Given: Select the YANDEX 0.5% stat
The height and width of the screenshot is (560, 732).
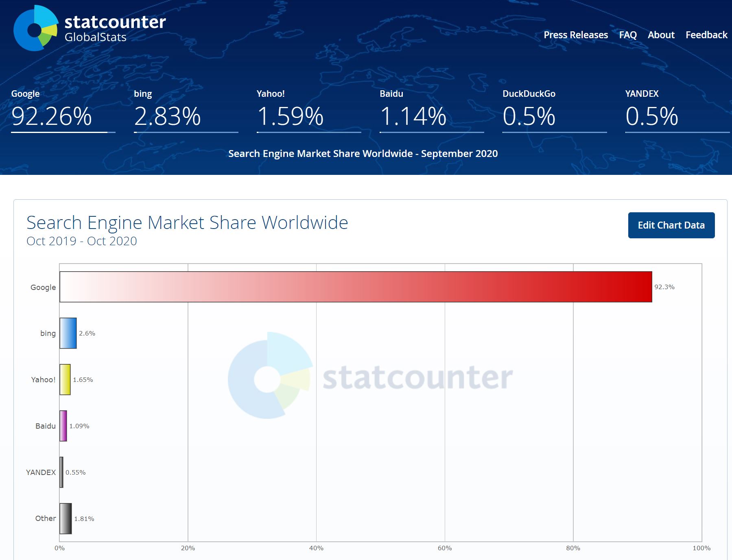Looking at the screenshot, I should coord(677,110).
